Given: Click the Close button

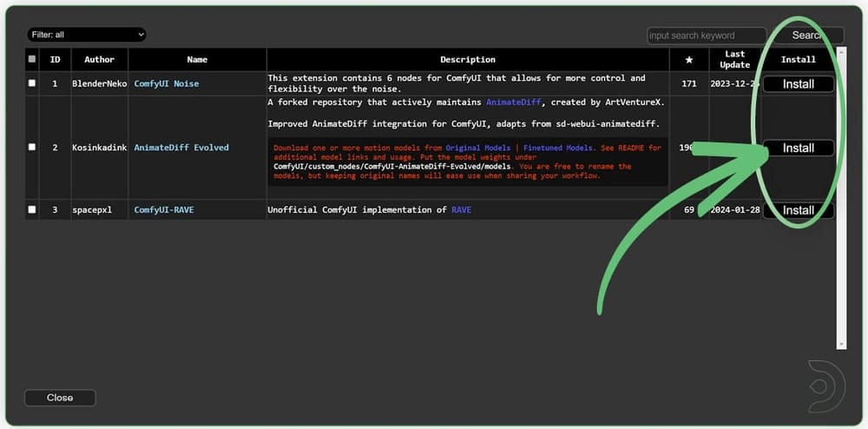Looking at the screenshot, I should 60,398.
